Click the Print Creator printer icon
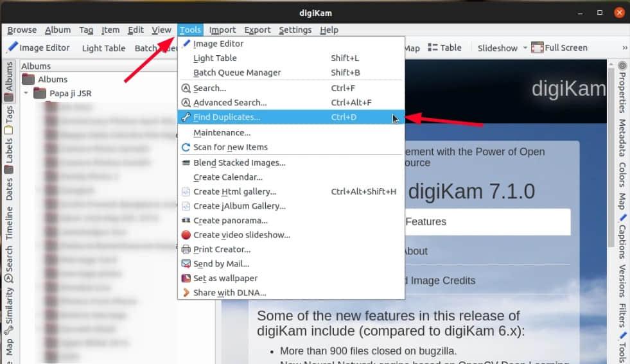Screen dimensions: 630x364 click(186, 250)
